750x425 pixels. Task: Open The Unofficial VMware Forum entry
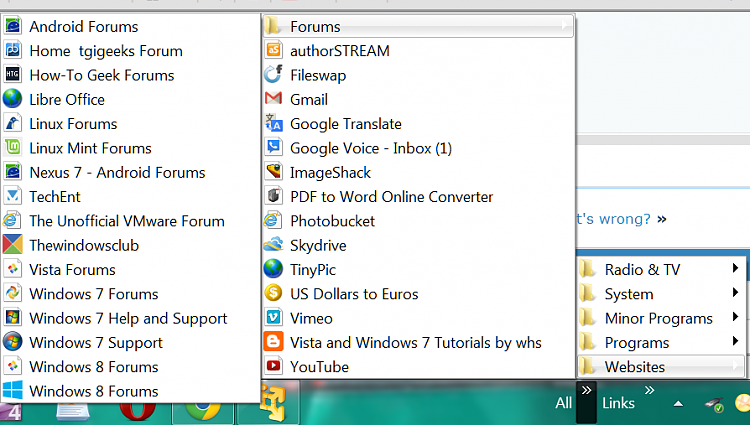[131, 220]
